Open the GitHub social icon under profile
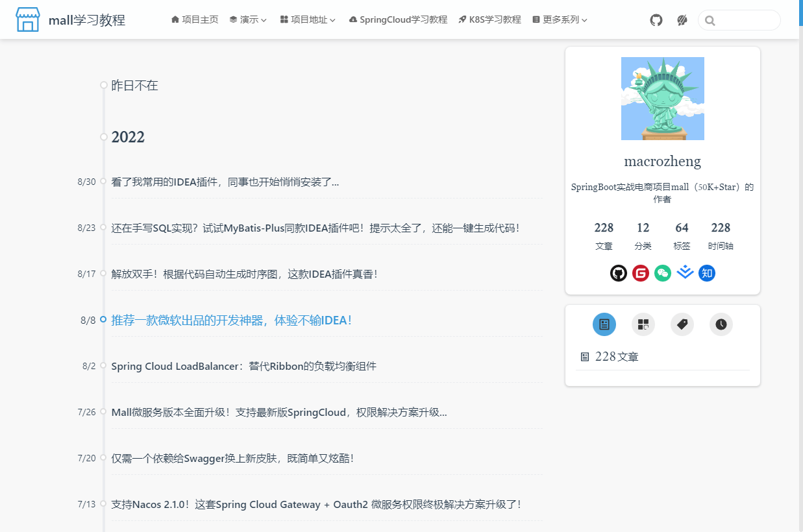Viewport: 803px width, 532px height. pos(619,273)
